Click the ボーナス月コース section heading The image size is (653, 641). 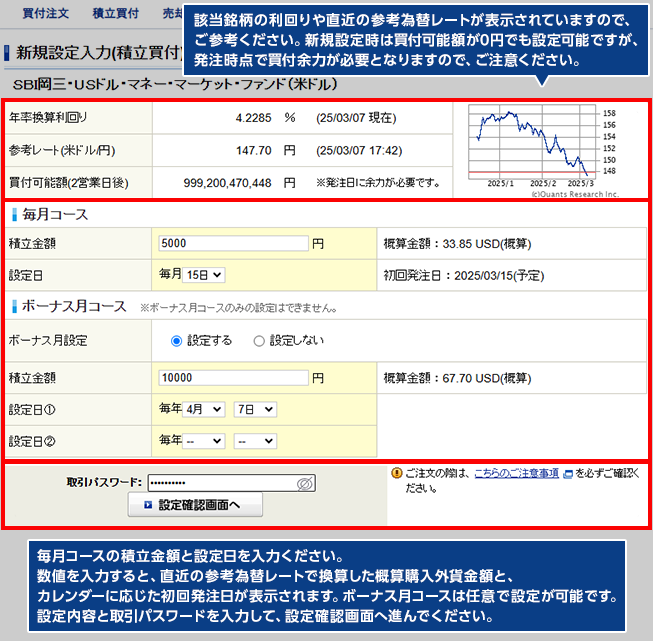[x=74, y=306]
